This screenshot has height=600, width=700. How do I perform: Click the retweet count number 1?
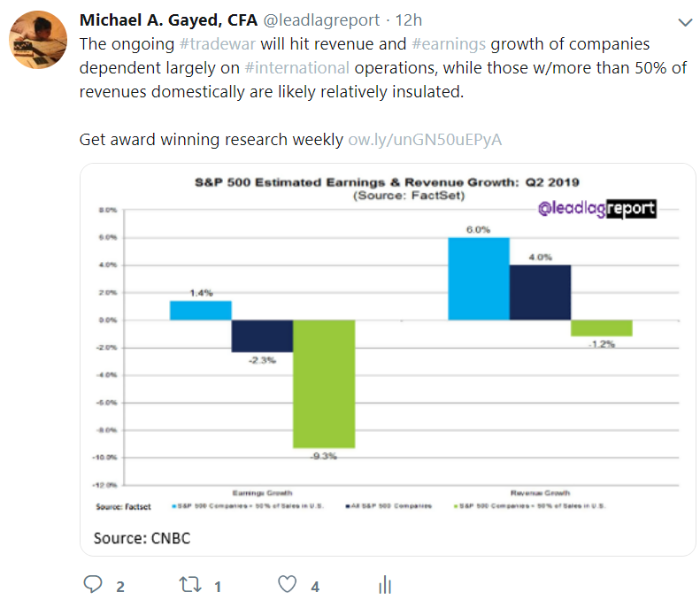coord(218,586)
